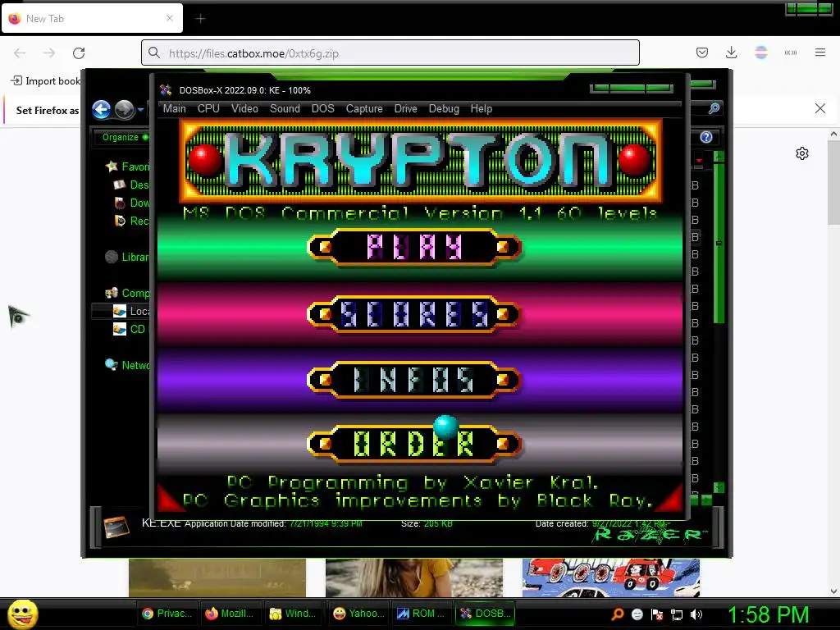Click the Explorer scrollbar down arrow
The width and height of the screenshot is (840, 630).
tap(719, 487)
